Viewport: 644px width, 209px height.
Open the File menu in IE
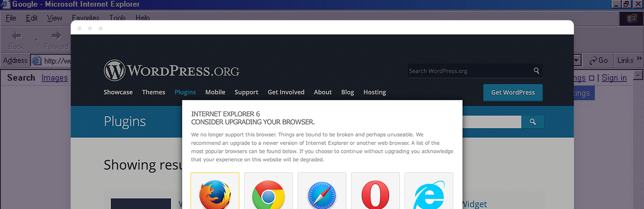click(x=11, y=18)
